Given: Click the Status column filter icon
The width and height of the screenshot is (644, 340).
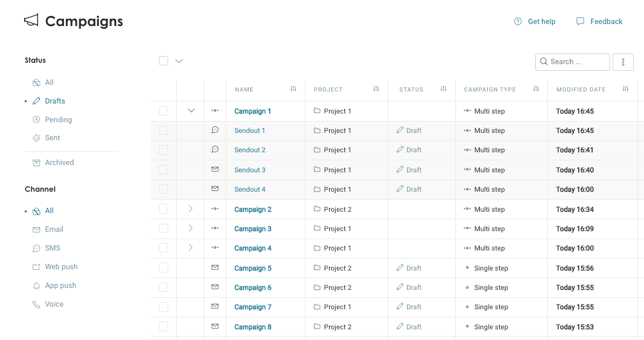Looking at the screenshot, I should pyautogui.click(x=443, y=89).
